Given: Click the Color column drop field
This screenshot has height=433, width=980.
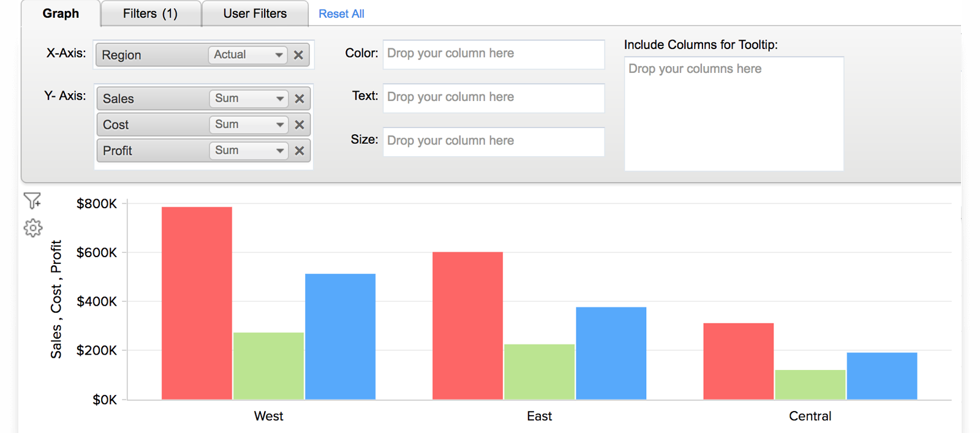Looking at the screenshot, I should point(493,54).
